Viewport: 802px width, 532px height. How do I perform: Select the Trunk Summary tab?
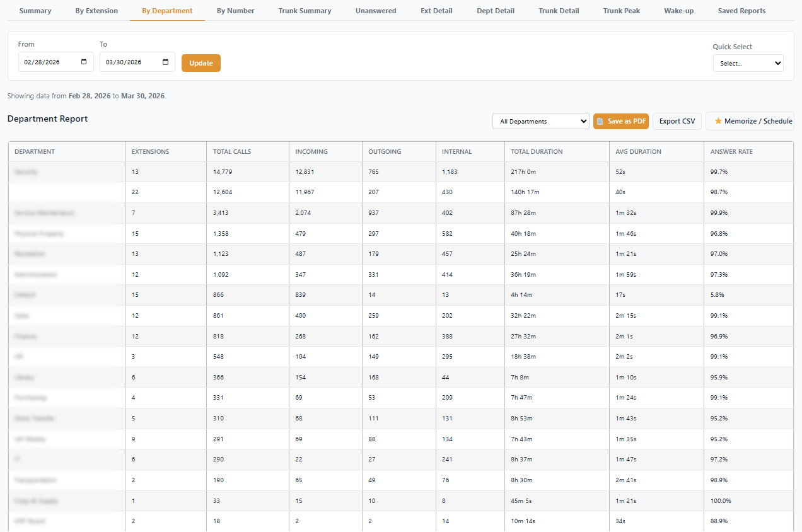tap(305, 11)
